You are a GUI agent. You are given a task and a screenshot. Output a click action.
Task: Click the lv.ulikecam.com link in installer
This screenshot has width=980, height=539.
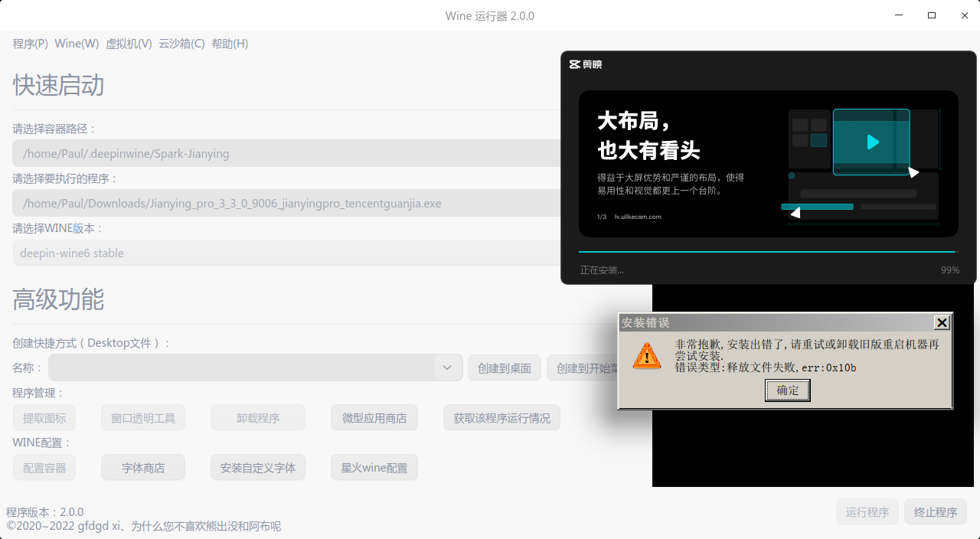click(x=638, y=217)
